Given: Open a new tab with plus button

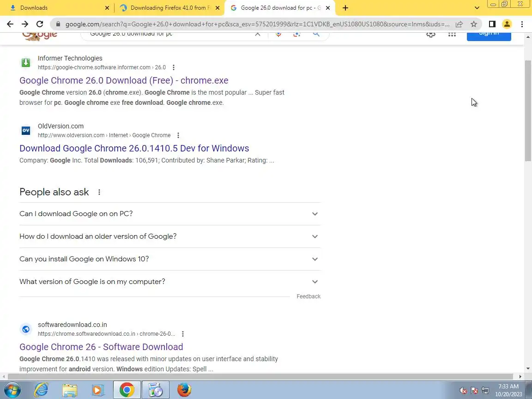Looking at the screenshot, I should coord(345,8).
